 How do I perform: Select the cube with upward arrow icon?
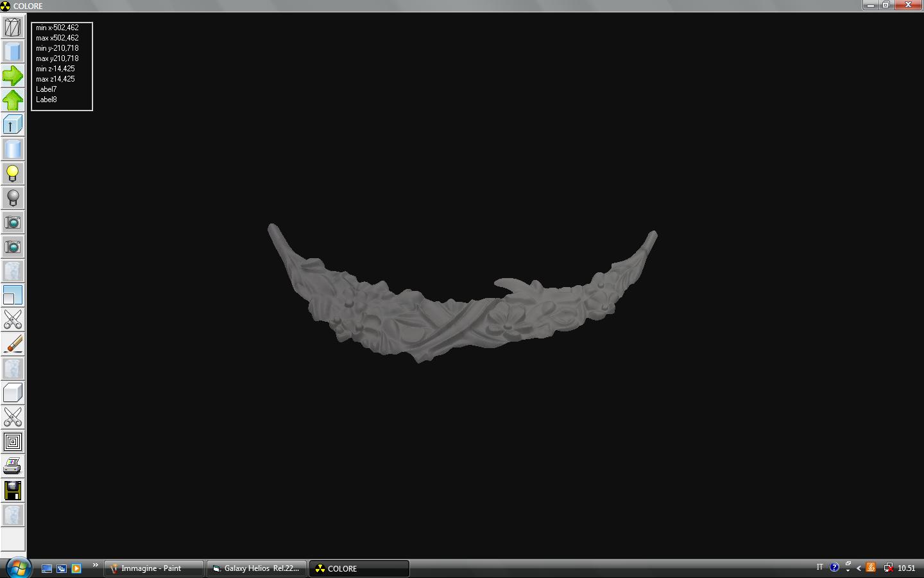point(13,125)
